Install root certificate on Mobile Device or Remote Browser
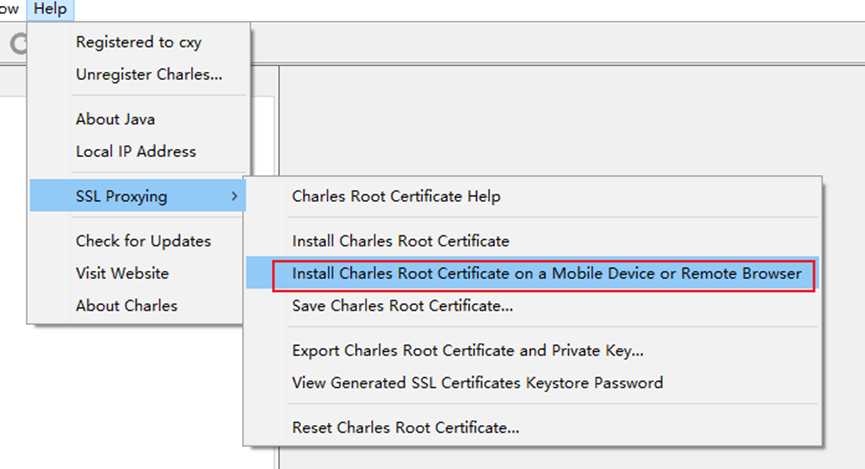This screenshot has height=469, width=865. pyautogui.click(x=546, y=273)
